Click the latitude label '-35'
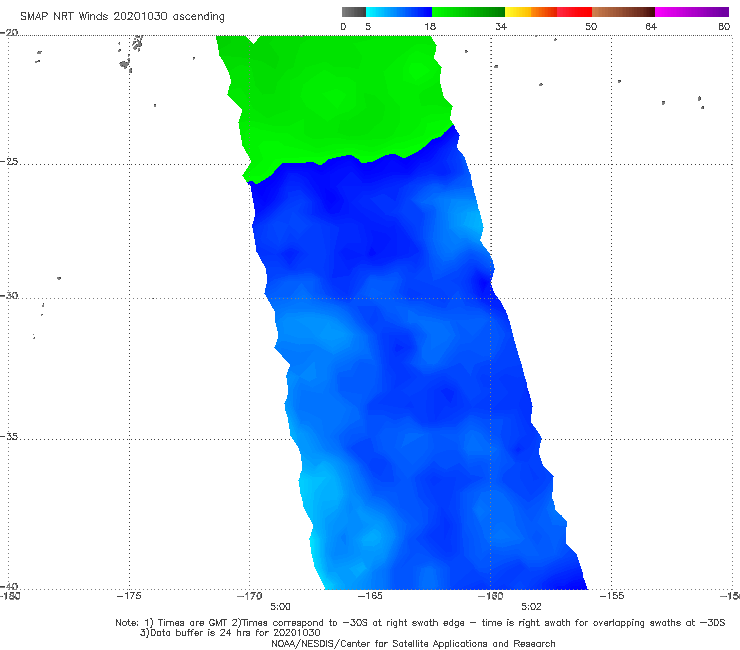Image resolution: width=740 pixels, height=650 pixels. tap(9, 437)
